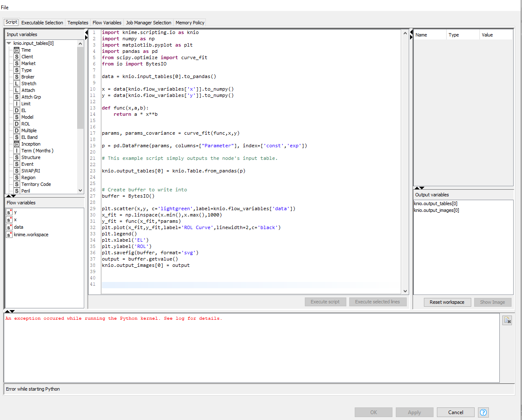This screenshot has height=420, width=522.
Task: Open the File menu
Action: pyautogui.click(x=5, y=8)
